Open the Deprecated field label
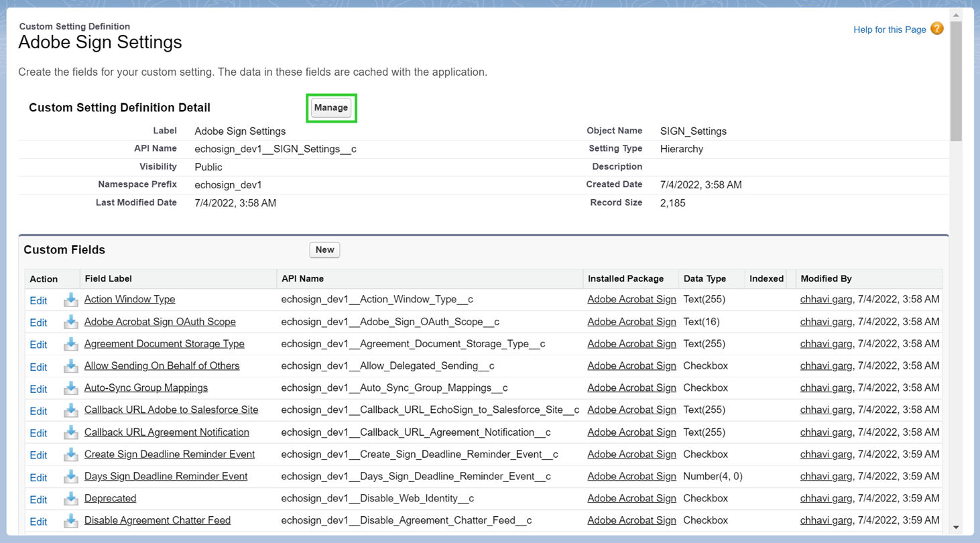 110,498
